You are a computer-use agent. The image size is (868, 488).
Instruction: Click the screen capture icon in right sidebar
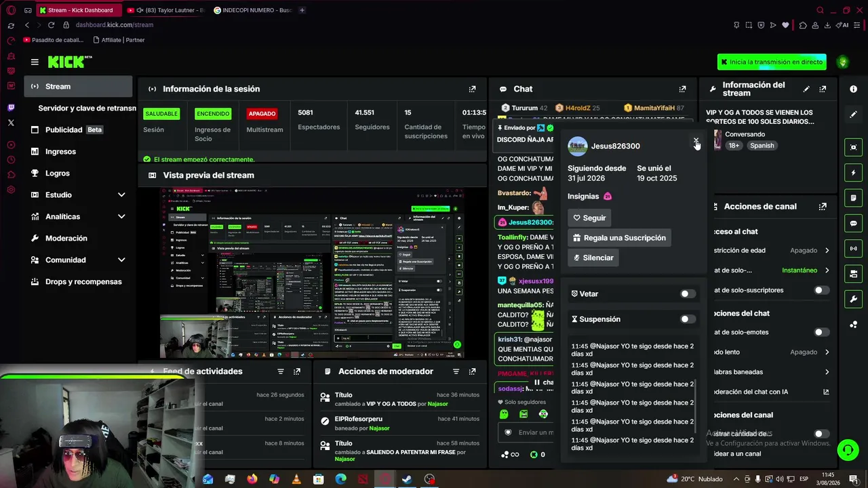coord(854,147)
